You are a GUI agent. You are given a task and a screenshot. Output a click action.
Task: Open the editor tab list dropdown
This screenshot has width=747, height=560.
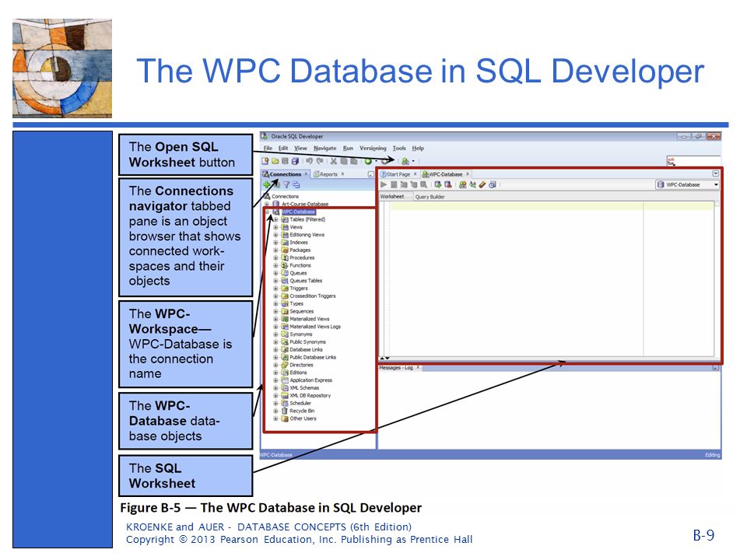click(x=715, y=173)
